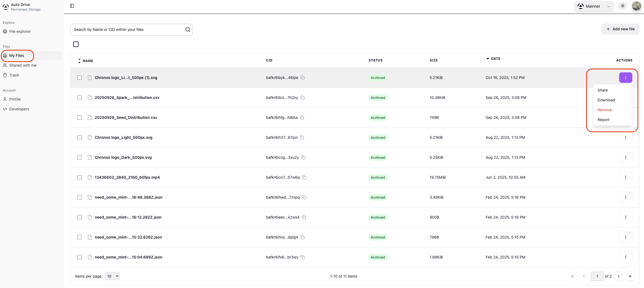Click the Add new file button
This screenshot has height=288, width=644.
point(620,29)
